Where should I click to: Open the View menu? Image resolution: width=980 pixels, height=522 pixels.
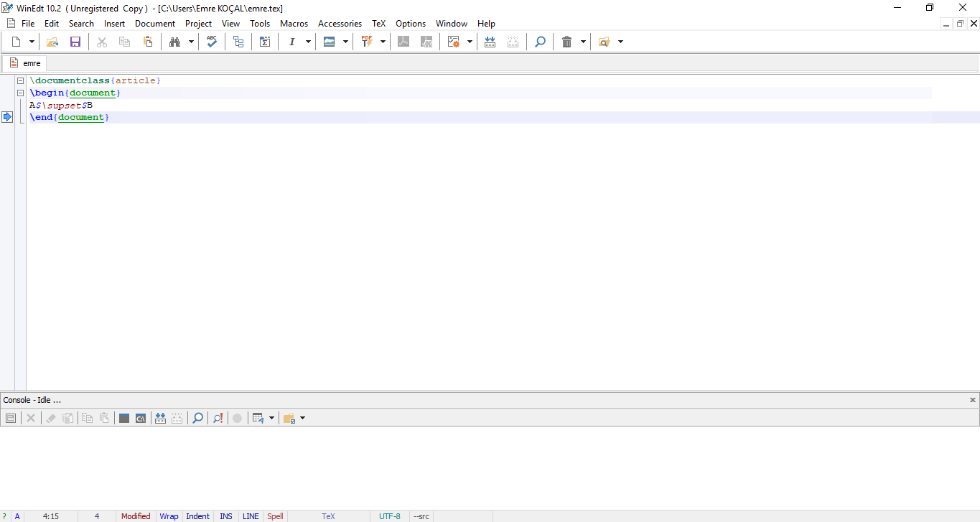click(230, 24)
